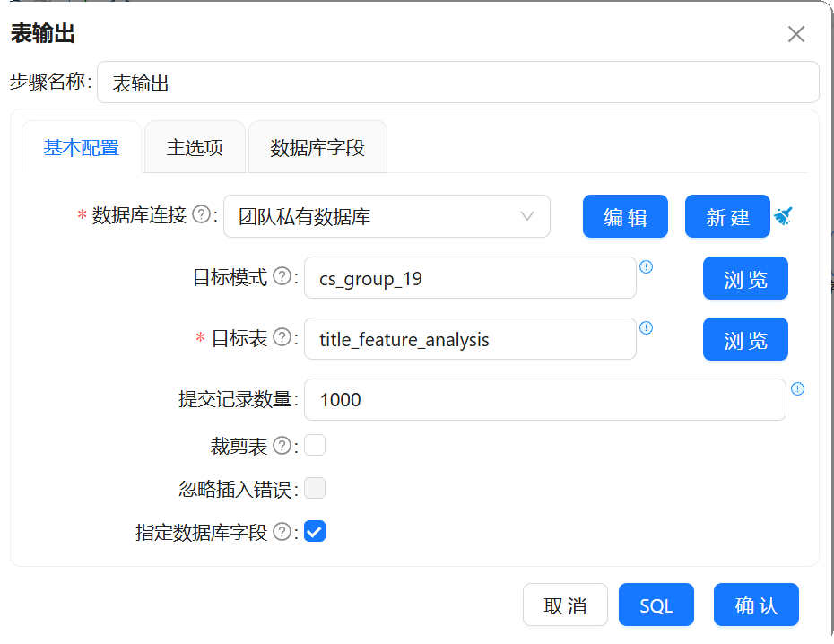Screen dimensions: 834x644
Task: Uncheck the 指定数据库字段 checkbox
Action: [315, 531]
